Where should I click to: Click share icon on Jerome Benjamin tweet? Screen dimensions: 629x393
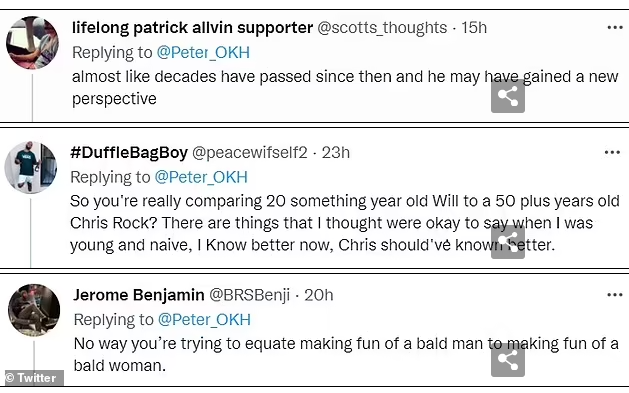point(508,360)
